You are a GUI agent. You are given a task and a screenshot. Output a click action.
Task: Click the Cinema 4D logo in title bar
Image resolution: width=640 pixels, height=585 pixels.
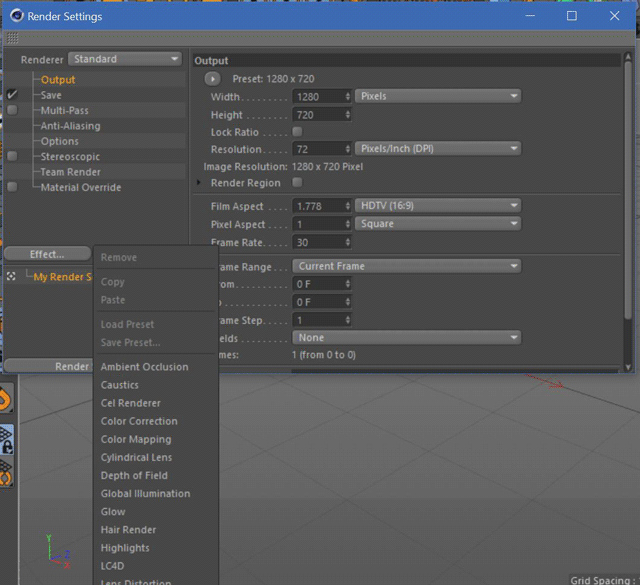click(17, 16)
